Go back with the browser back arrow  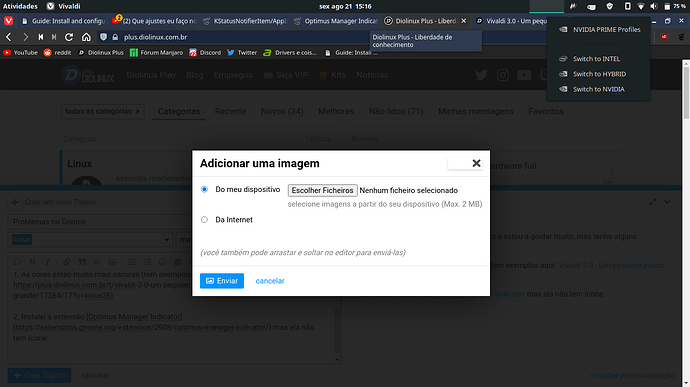pos(9,37)
